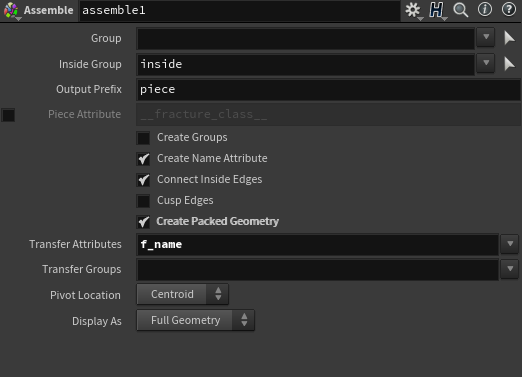Click the Transfer Attributes parameter label
This screenshot has width=522, height=377.
[75, 244]
